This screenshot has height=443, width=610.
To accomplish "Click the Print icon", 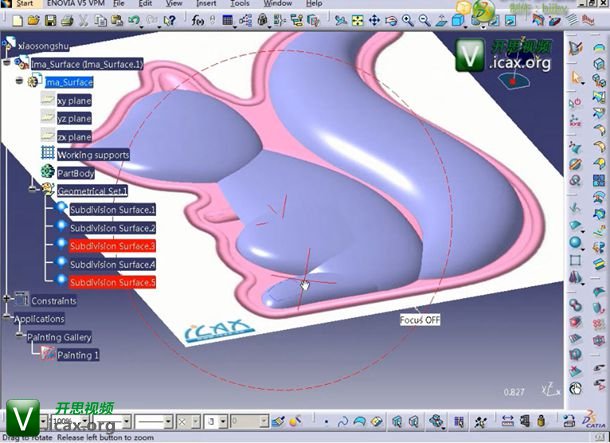I will click(x=67, y=20).
